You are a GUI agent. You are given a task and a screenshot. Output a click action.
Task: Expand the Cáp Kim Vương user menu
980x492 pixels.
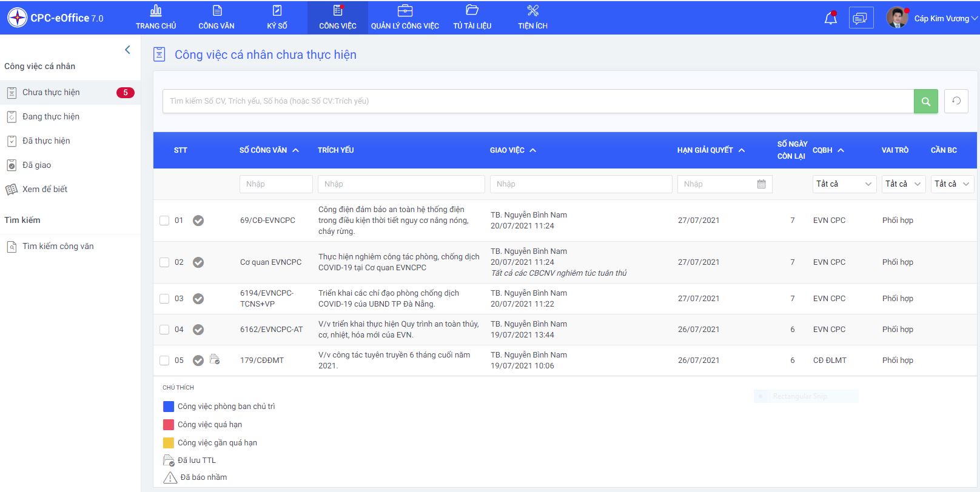coord(946,19)
